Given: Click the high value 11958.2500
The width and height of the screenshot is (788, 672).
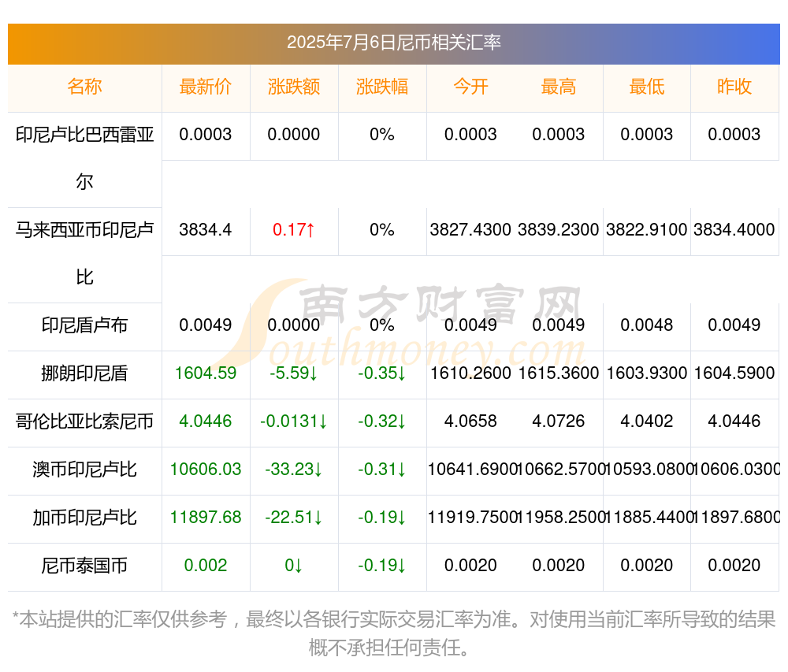Looking at the screenshot, I should pos(559,518).
